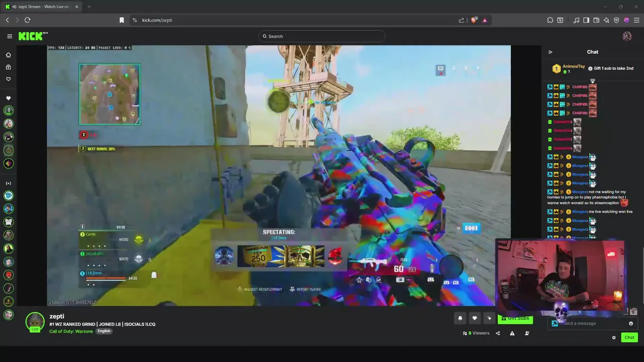Collapse the chat panel with the arrow icon

(x=550, y=52)
